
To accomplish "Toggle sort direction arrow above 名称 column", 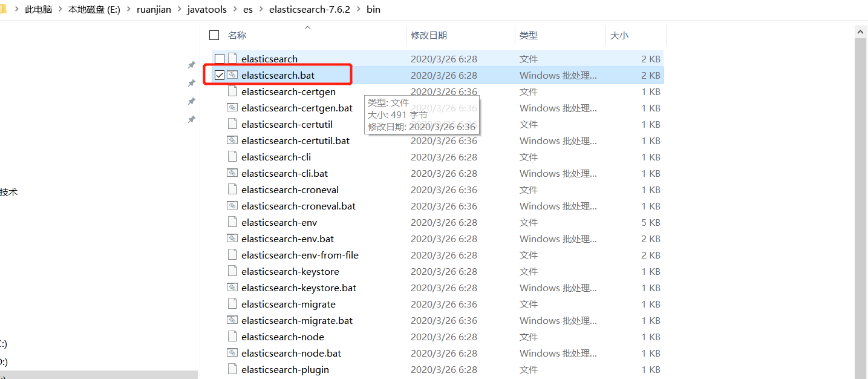I will 307,27.
